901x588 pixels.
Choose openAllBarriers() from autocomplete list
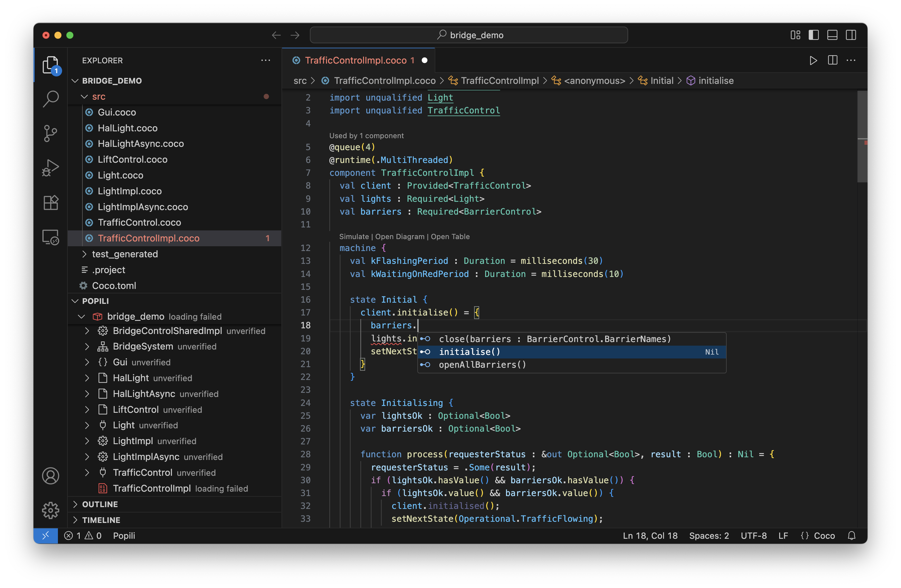(x=482, y=365)
